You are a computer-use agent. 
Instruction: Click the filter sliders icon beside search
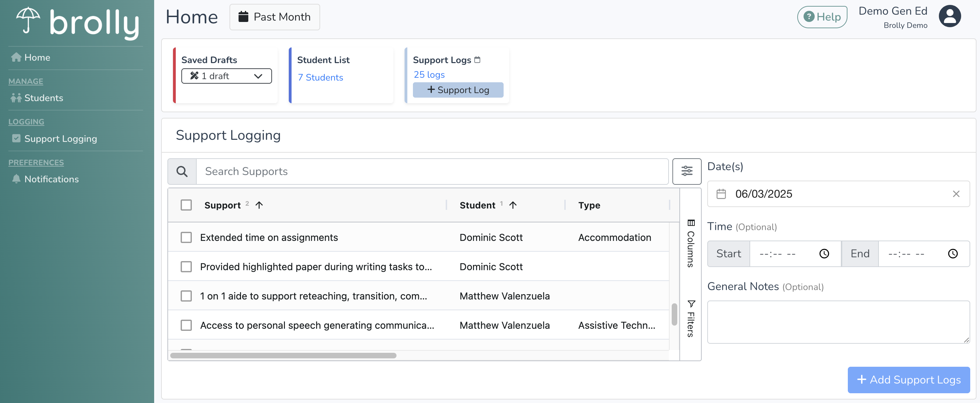686,171
